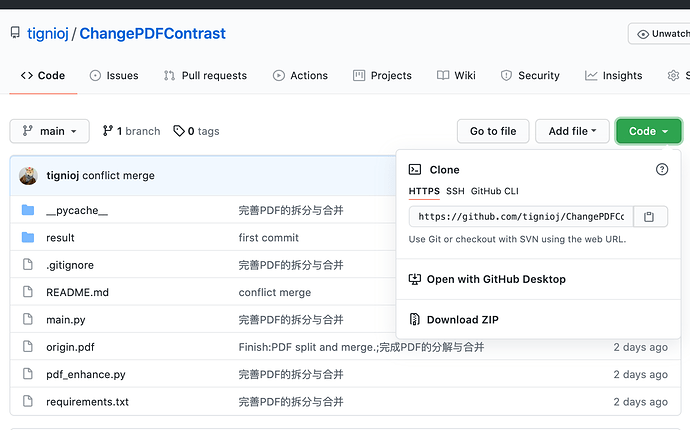Open the ChangePDFContrast repository link
This screenshot has height=430, width=690.
click(x=152, y=33)
